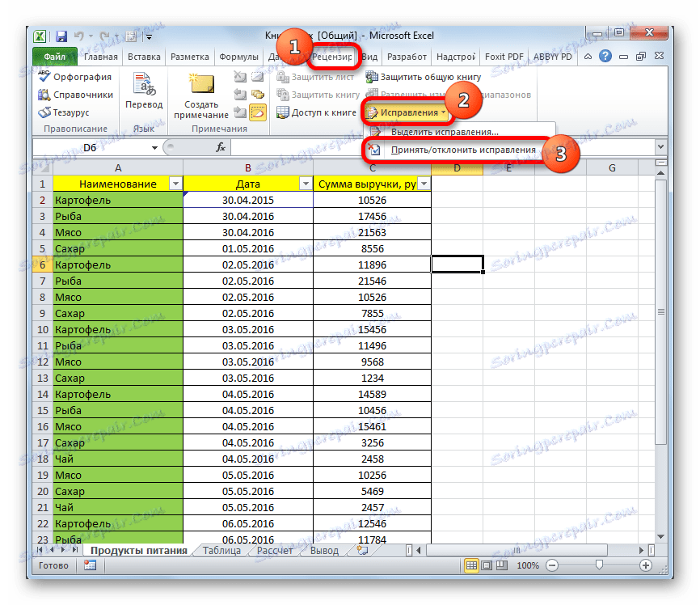
Task: Open the Name Box dropdown arrow
Action: tap(154, 147)
